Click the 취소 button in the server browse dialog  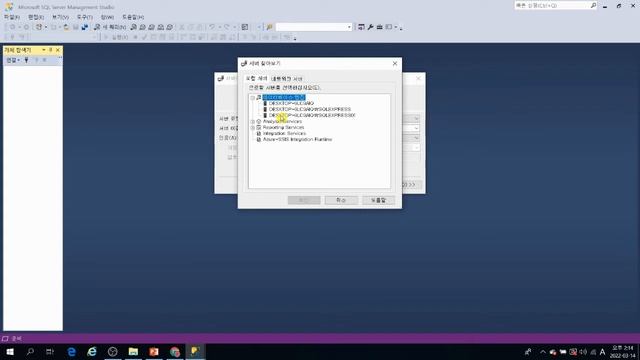[x=341, y=200]
